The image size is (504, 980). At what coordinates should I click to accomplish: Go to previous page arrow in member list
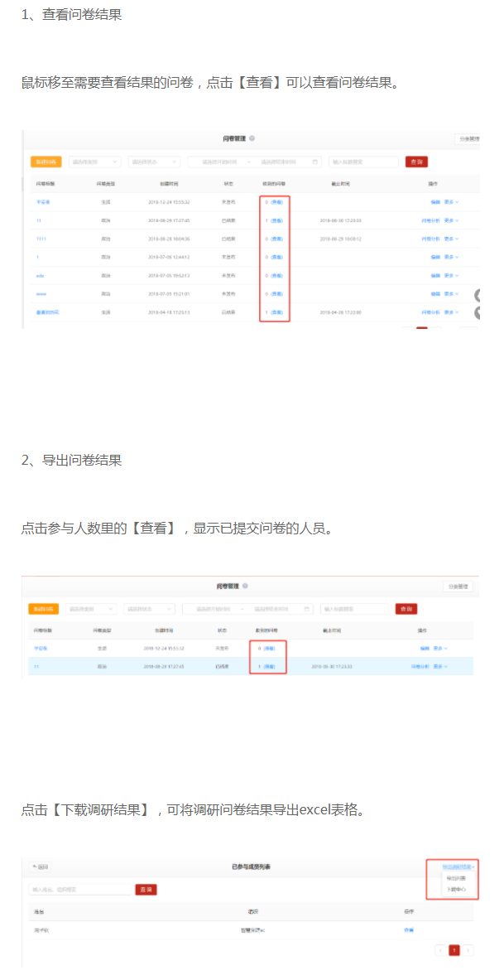point(440,950)
